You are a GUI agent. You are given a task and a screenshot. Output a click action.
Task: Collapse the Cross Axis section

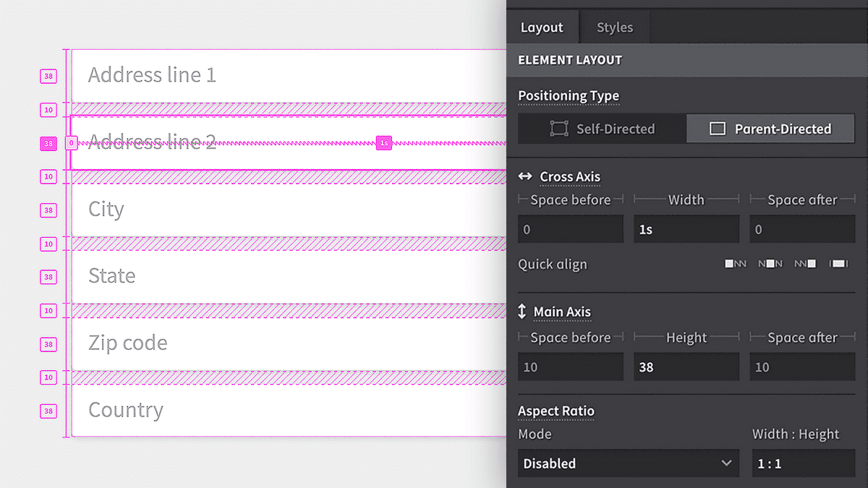(x=569, y=176)
